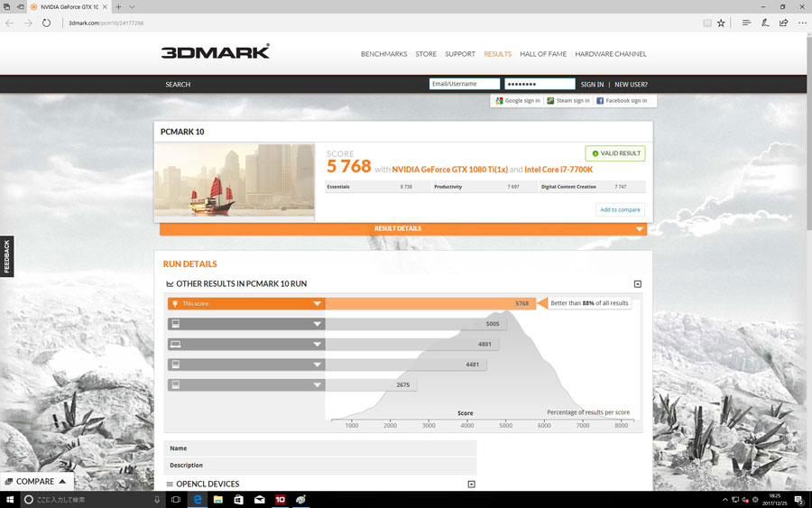
Task: Click the Search link
Action: click(178, 85)
